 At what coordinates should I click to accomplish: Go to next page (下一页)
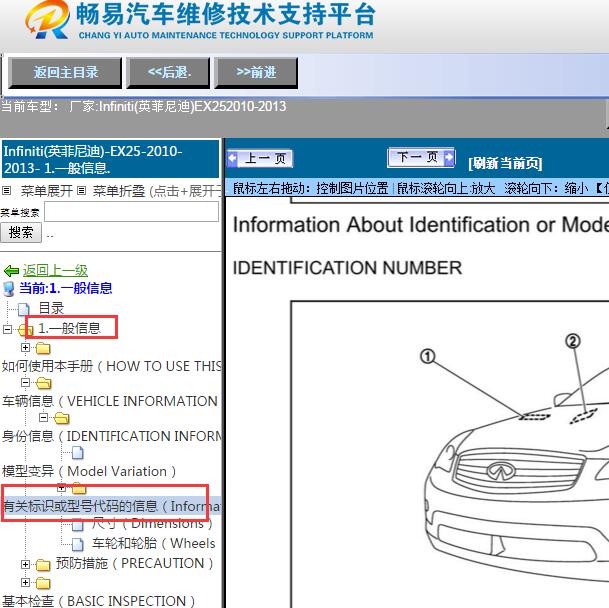(x=421, y=157)
